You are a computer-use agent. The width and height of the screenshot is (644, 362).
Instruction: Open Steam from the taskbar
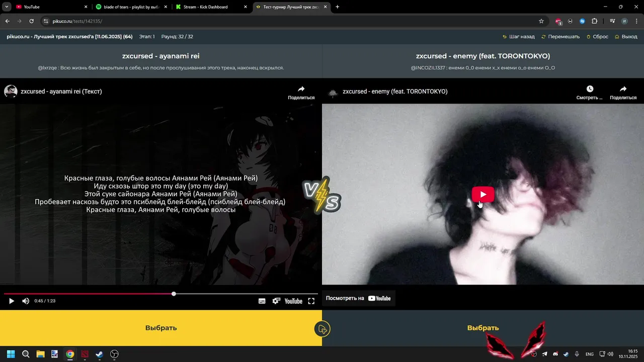99,354
